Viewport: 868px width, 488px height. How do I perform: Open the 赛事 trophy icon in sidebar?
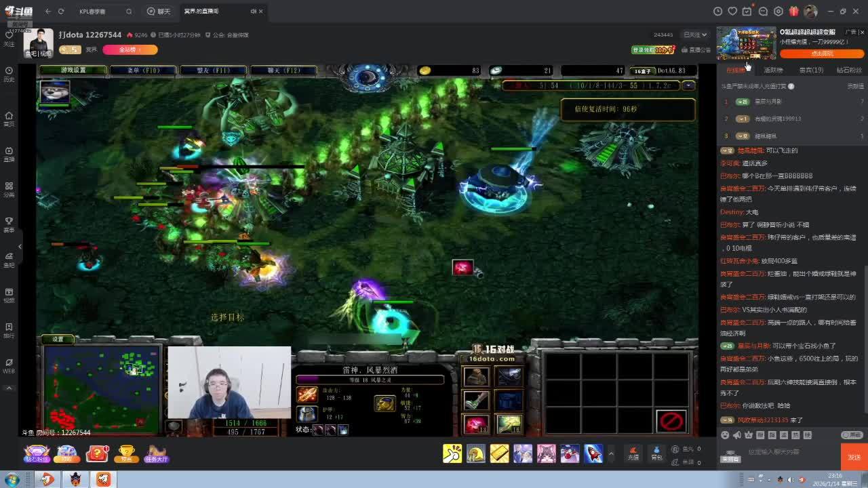[x=9, y=224]
